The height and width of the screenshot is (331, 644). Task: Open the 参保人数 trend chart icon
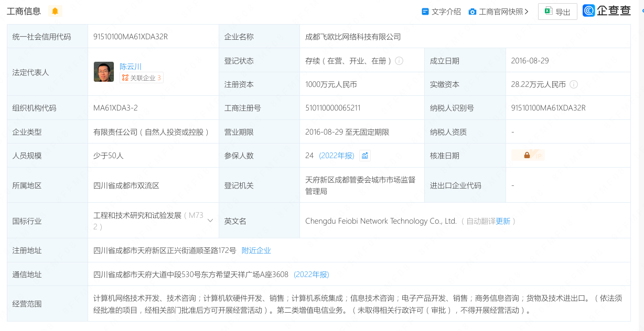[x=365, y=156]
